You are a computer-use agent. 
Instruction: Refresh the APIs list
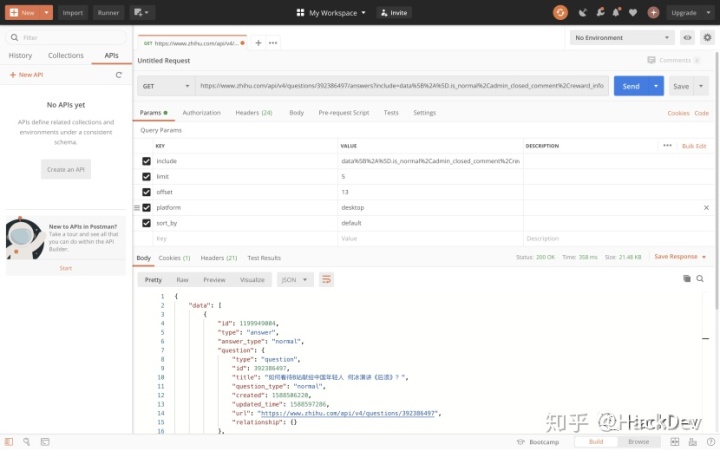(x=119, y=75)
